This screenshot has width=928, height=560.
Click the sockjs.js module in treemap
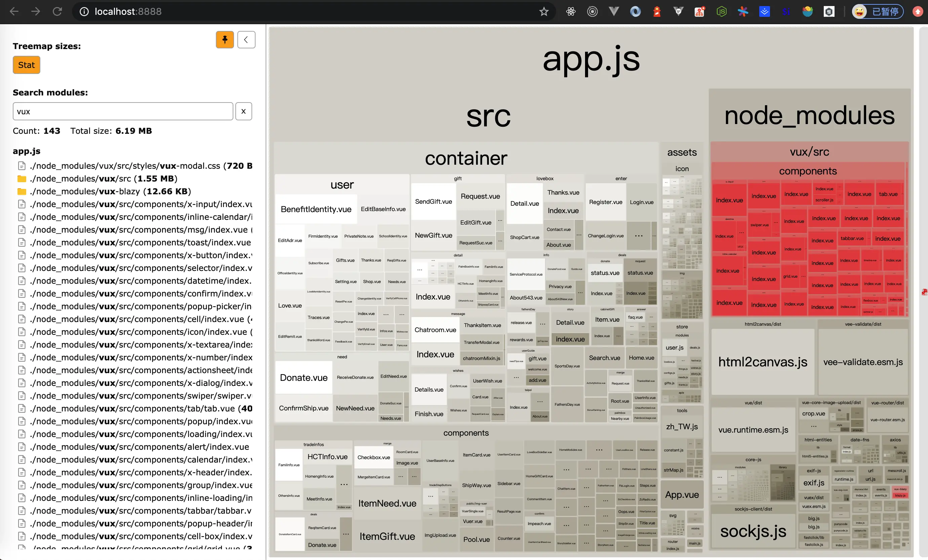click(x=753, y=531)
